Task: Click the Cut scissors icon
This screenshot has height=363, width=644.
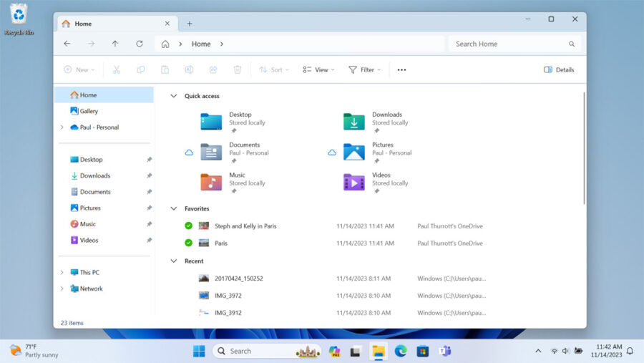Action: coord(117,69)
